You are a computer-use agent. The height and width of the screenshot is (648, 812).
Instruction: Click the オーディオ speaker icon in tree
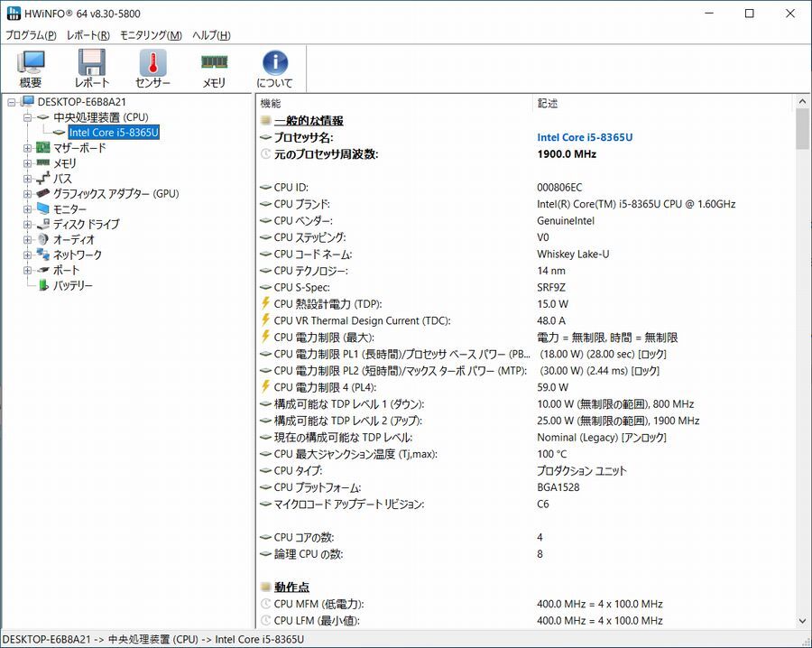pyautogui.click(x=42, y=239)
